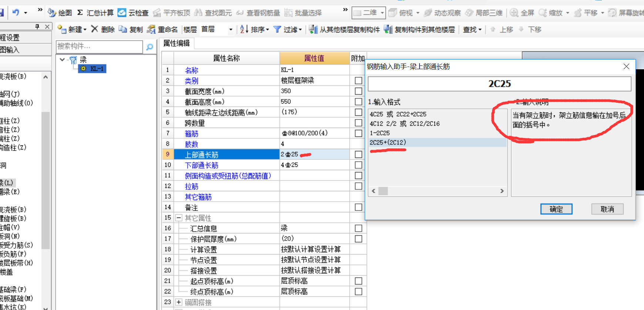Viewport: 644px width, 310px height.
Task: Switch to the 属性编辑 tab
Action: (177, 43)
